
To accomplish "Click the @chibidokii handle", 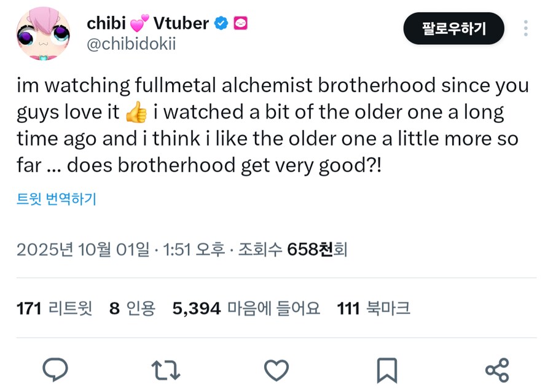I will (x=131, y=44).
